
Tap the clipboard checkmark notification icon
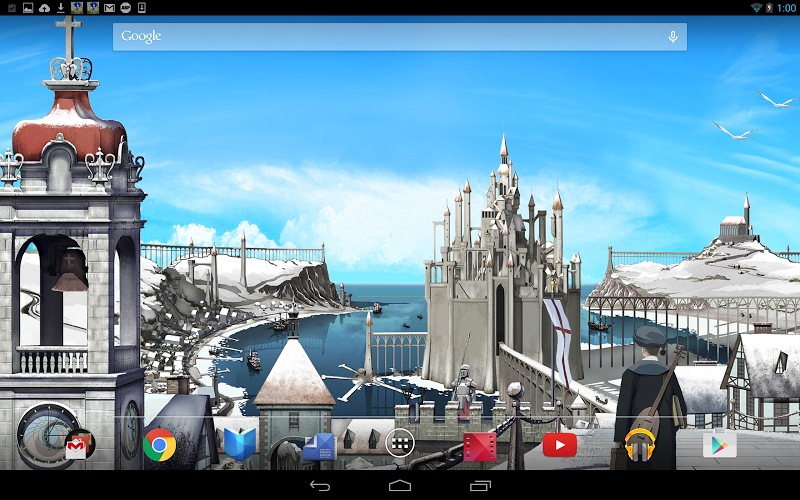[12, 8]
